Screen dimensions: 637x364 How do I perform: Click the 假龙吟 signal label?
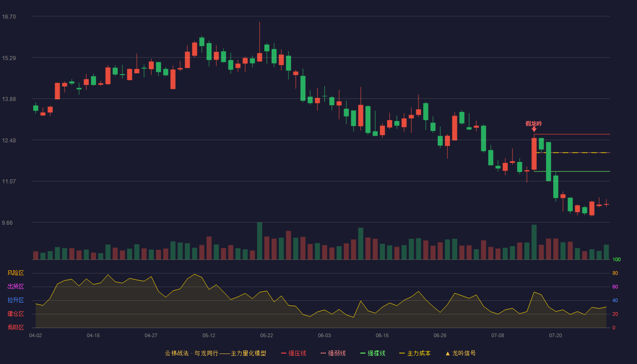pos(534,124)
